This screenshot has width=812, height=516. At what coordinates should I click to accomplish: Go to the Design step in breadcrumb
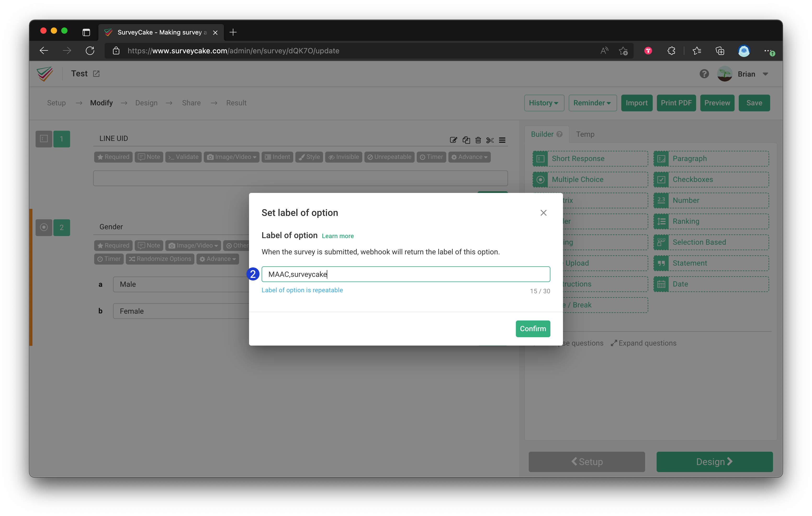(146, 103)
